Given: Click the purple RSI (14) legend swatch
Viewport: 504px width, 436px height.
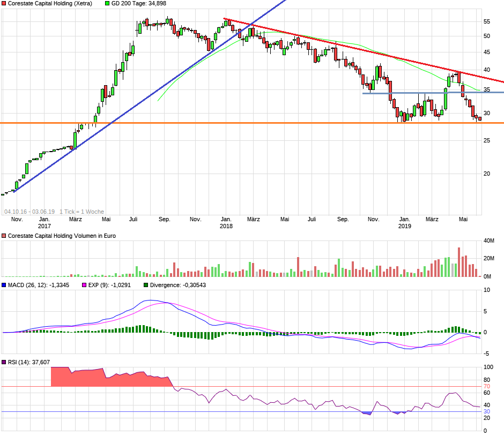Looking at the screenshot, I should [4, 362].
